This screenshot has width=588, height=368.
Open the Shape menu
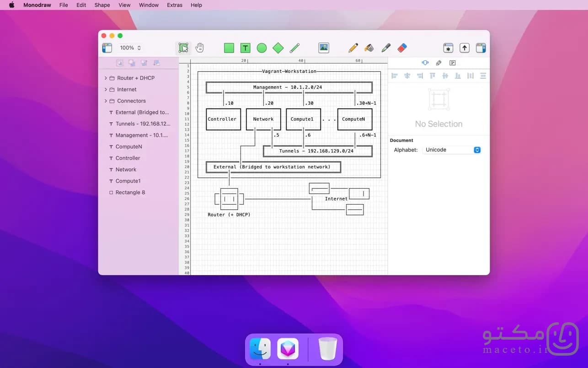tap(102, 5)
